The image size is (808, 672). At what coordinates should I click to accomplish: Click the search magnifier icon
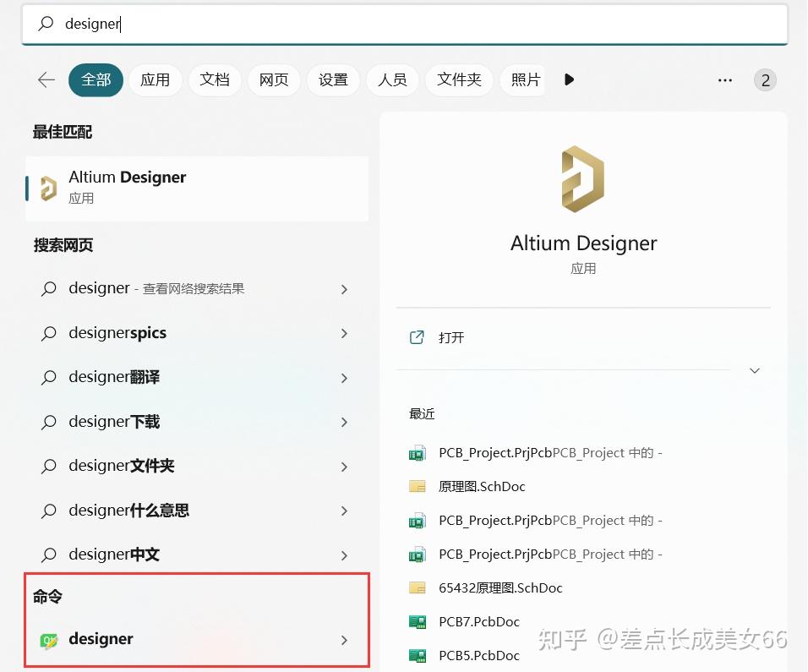point(46,24)
